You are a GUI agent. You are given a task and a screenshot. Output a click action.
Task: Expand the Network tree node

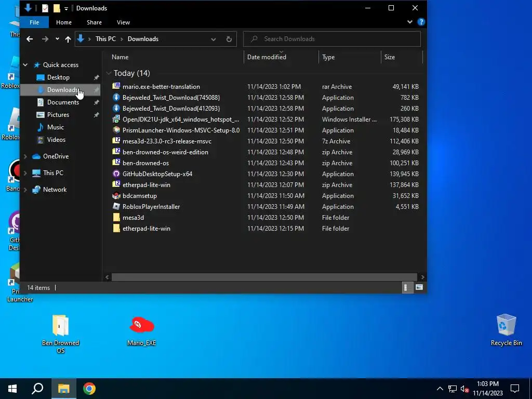pyautogui.click(x=25, y=189)
